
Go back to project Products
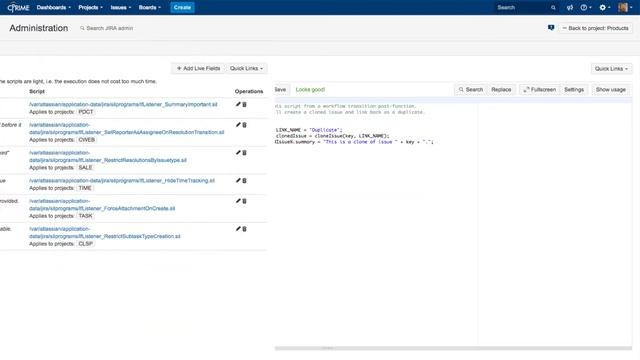pos(595,28)
